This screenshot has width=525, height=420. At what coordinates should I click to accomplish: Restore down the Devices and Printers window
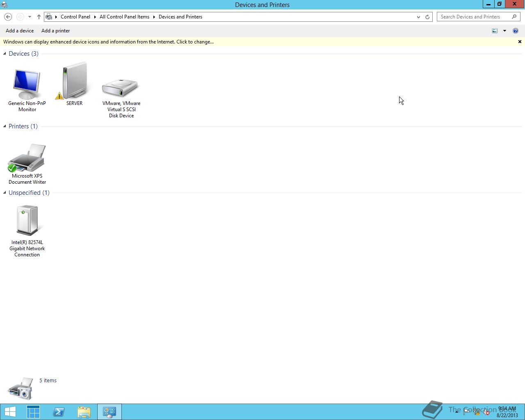499,4
